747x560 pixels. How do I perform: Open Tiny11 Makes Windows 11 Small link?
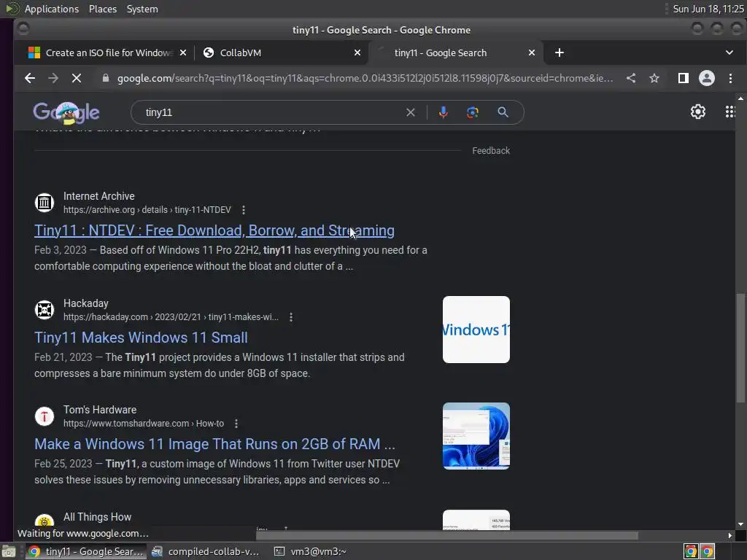pyautogui.click(x=141, y=338)
